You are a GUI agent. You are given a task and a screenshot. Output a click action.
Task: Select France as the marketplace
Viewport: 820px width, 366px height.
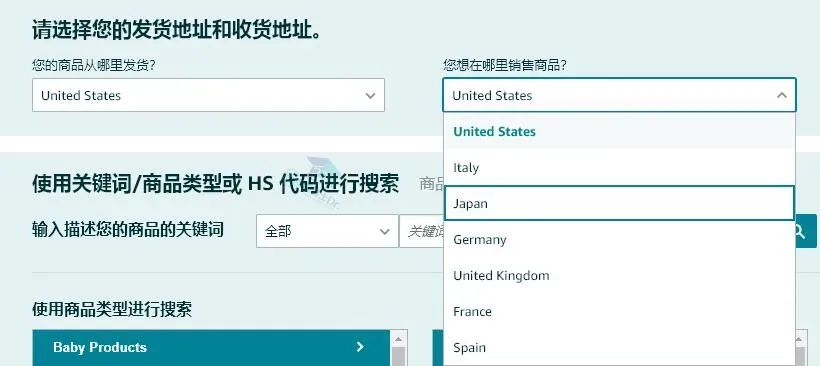[x=619, y=312]
